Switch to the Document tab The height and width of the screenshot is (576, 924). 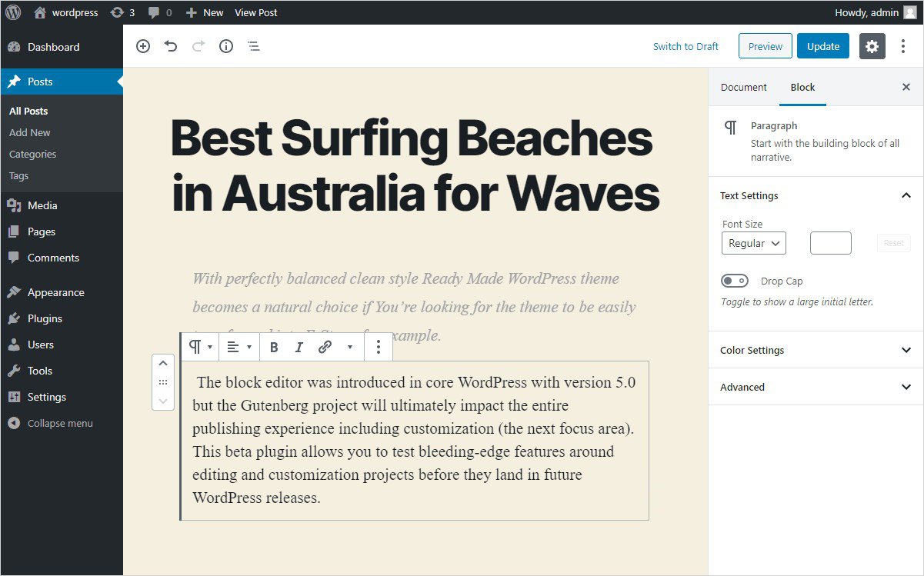(743, 87)
